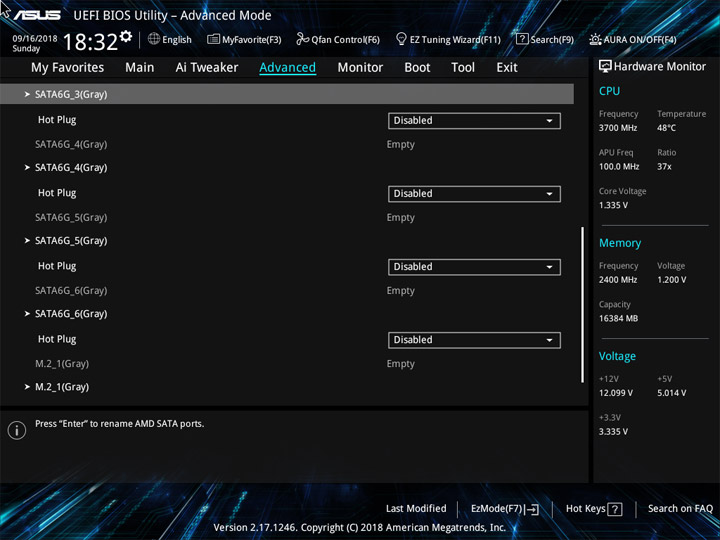Click the 12.099 V reading
The height and width of the screenshot is (540, 720).
pyautogui.click(x=615, y=393)
